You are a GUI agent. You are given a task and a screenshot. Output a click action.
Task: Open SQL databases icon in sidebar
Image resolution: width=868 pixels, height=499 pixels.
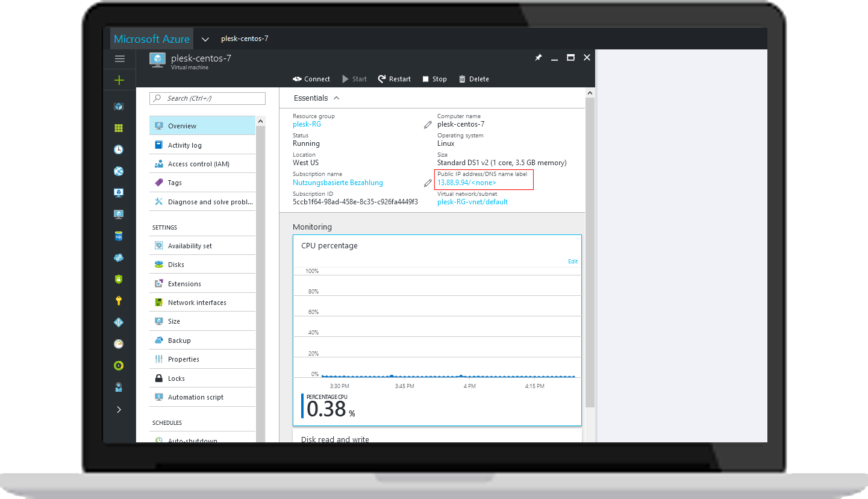pyautogui.click(x=119, y=236)
